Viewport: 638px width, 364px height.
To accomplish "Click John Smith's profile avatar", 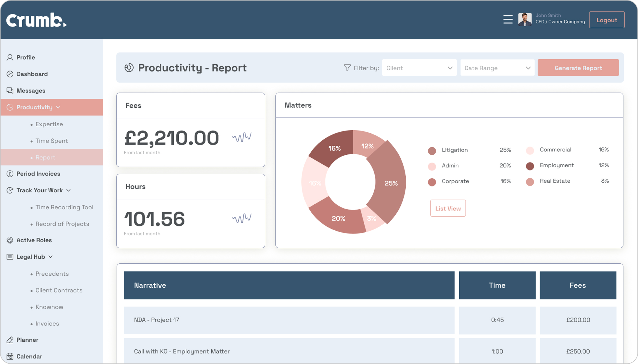I will coord(525,20).
